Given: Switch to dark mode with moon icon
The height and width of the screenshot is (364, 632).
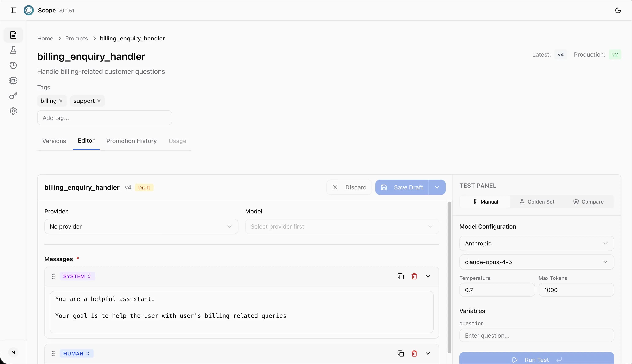Looking at the screenshot, I should pos(618,10).
